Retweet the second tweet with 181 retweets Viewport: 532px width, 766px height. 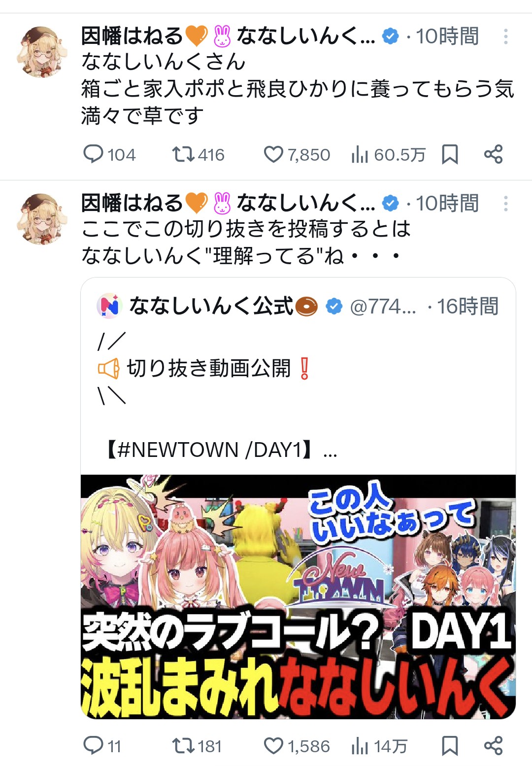(197, 746)
